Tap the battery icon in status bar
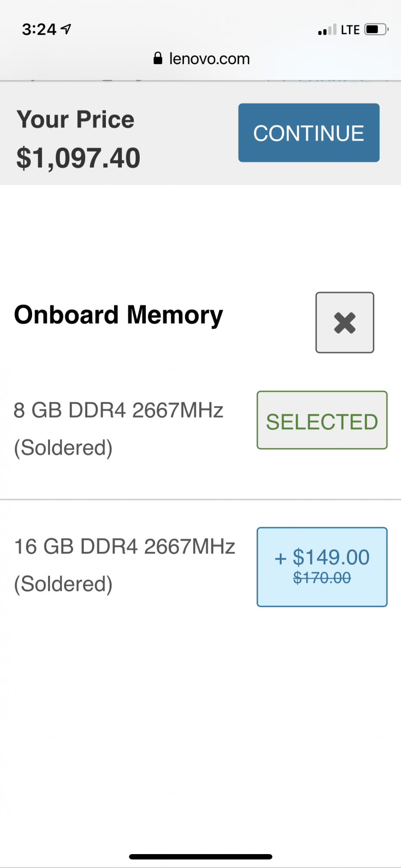This screenshot has height=868, width=401. click(376, 30)
